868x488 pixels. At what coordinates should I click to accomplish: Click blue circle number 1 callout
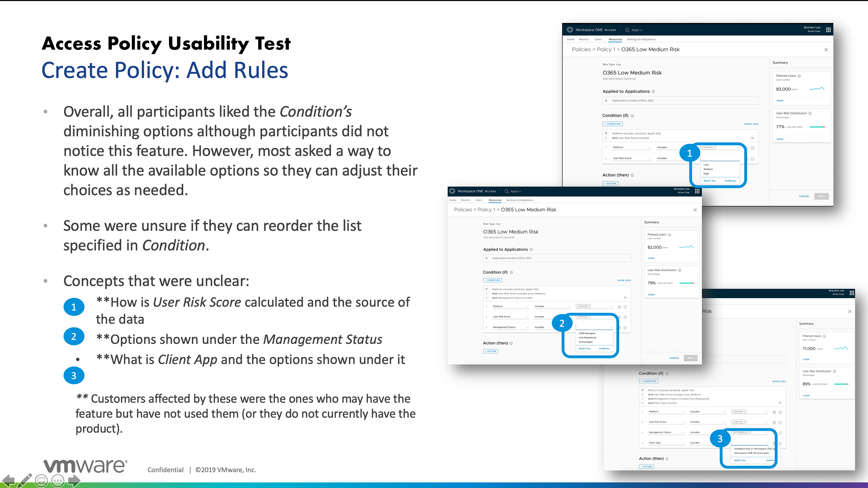click(690, 153)
